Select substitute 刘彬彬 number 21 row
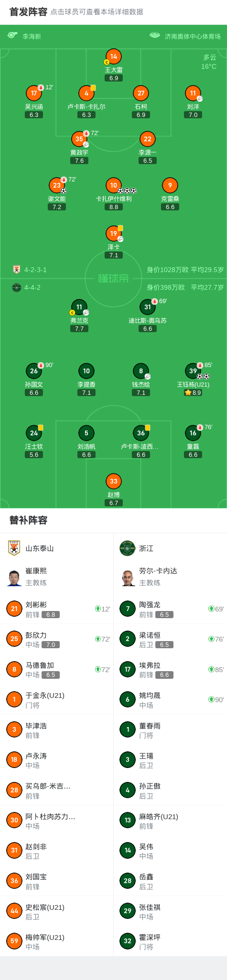 [x=57, y=609]
